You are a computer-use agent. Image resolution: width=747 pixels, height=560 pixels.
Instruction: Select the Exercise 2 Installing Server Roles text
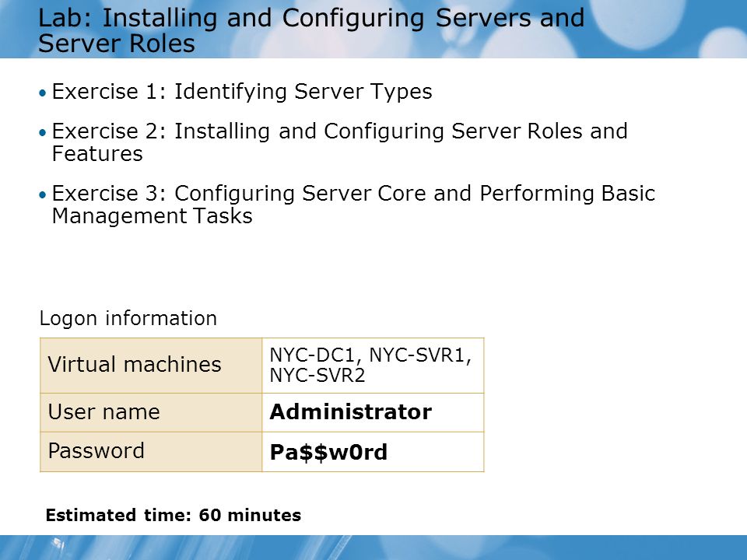pyautogui.click(x=340, y=142)
